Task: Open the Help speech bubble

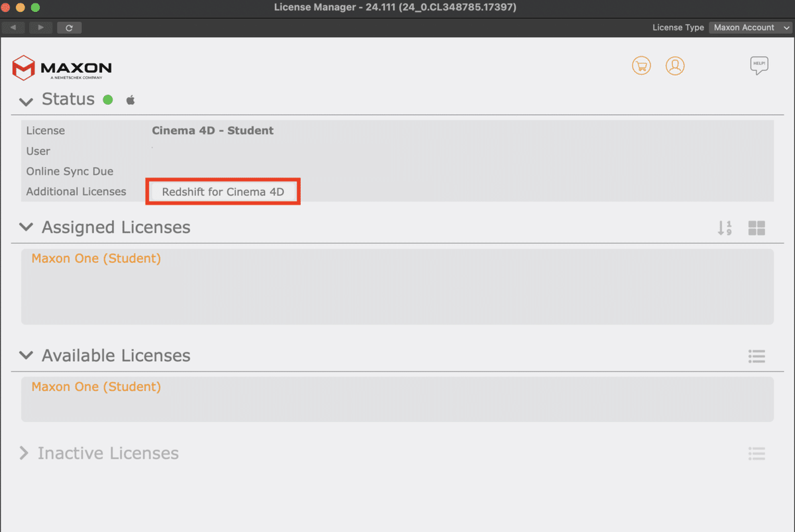Action: tap(759, 66)
